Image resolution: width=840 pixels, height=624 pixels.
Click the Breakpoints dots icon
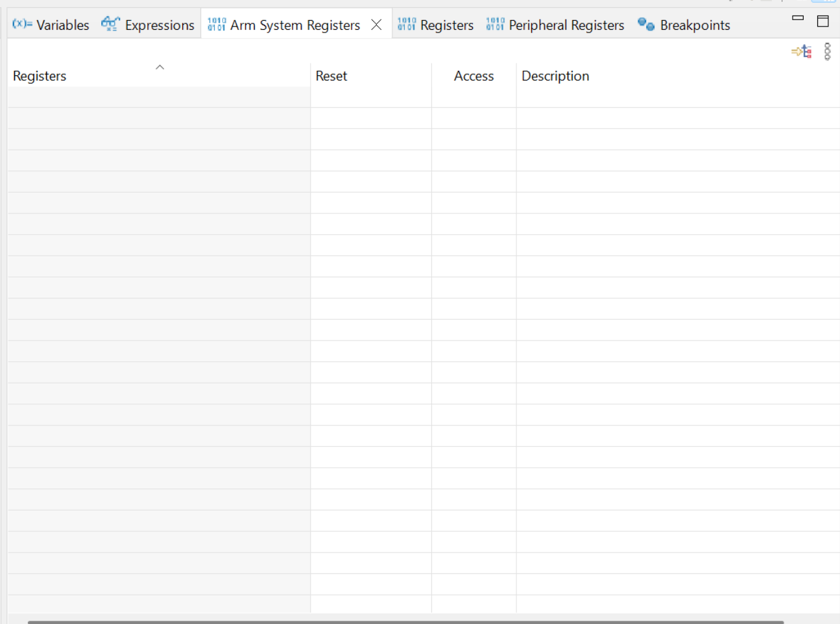[645, 25]
